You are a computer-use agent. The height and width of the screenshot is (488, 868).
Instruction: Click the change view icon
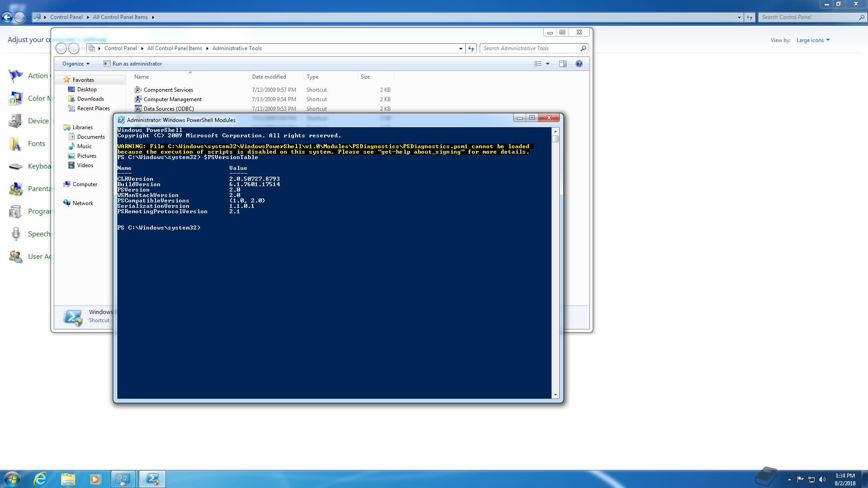point(538,64)
